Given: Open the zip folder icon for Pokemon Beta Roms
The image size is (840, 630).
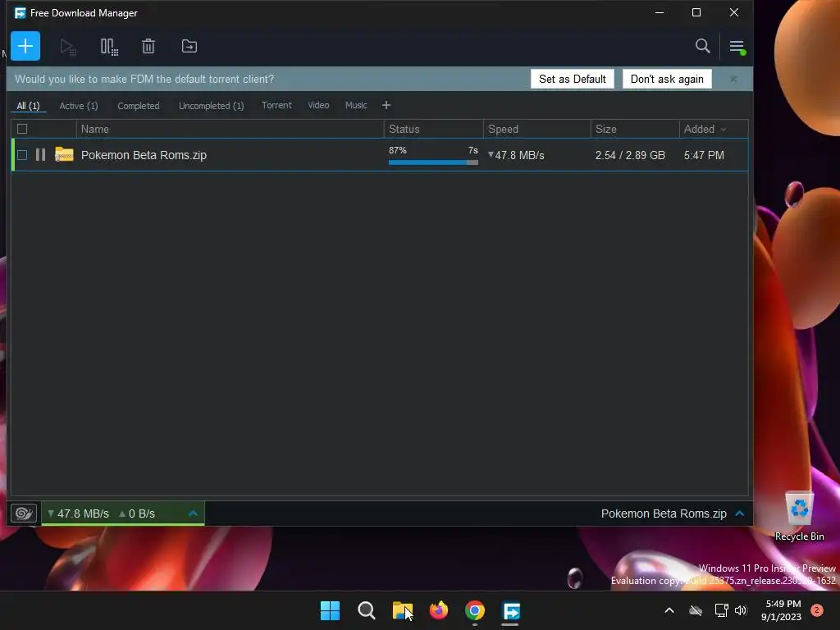Looking at the screenshot, I should click(64, 154).
